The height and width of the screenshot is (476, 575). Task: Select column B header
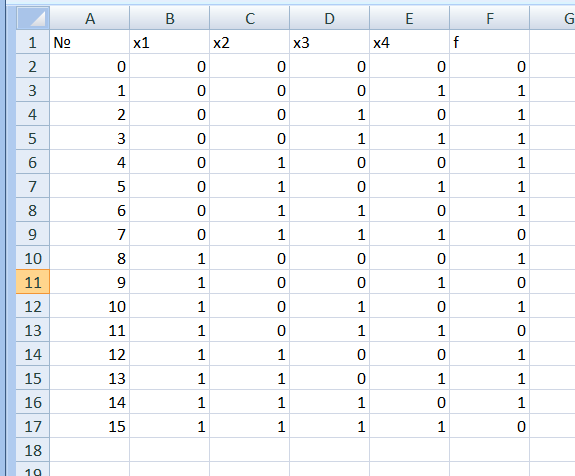[170, 18]
